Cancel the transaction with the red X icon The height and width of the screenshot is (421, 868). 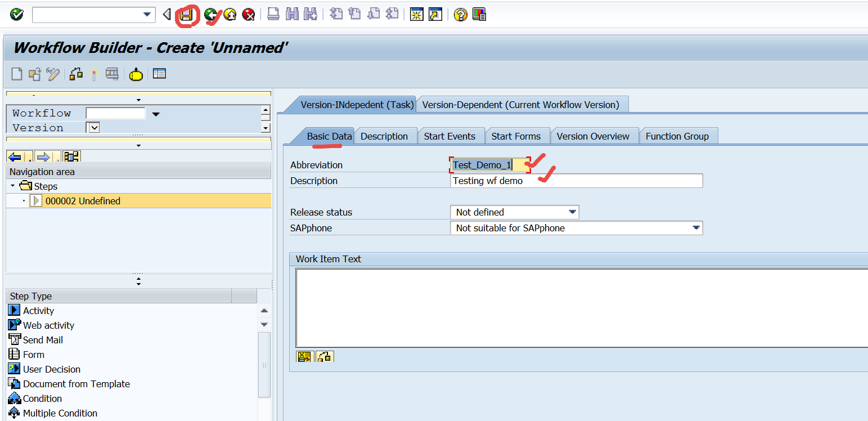pos(249,15)
